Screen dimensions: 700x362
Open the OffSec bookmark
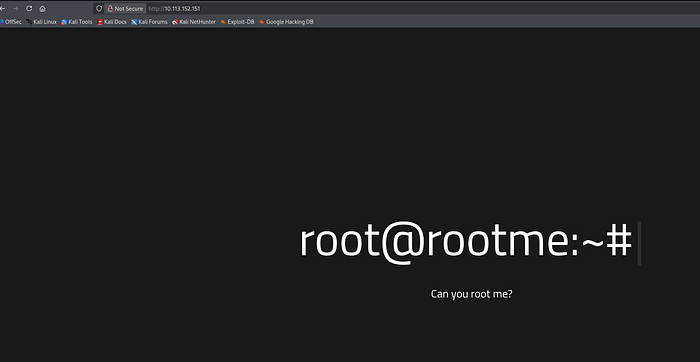point(11,21)
